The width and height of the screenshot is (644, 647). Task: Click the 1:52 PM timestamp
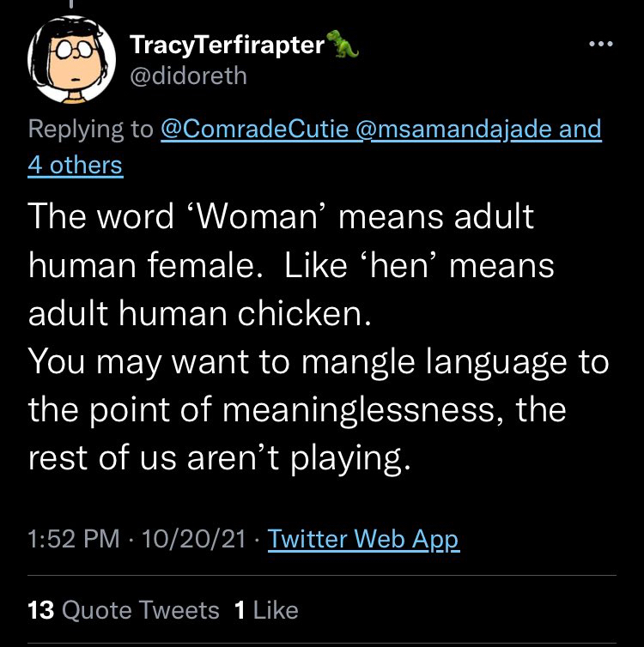coord(75,540)
